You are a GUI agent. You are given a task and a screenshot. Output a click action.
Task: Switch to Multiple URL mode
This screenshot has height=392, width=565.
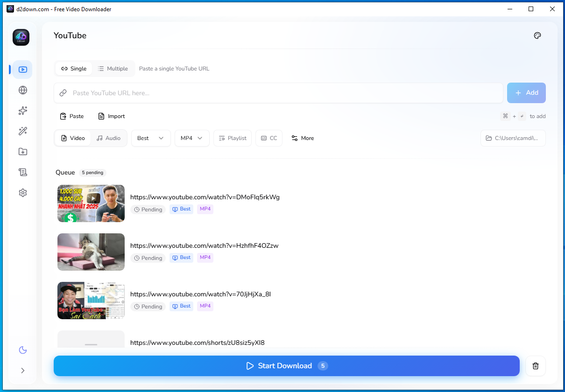point(113,69)
